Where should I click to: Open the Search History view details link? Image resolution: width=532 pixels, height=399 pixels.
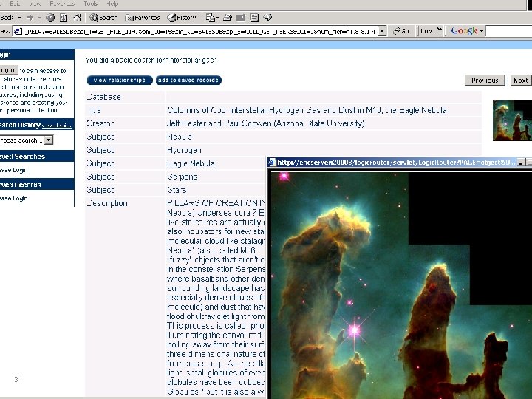[x=56, y=126]
